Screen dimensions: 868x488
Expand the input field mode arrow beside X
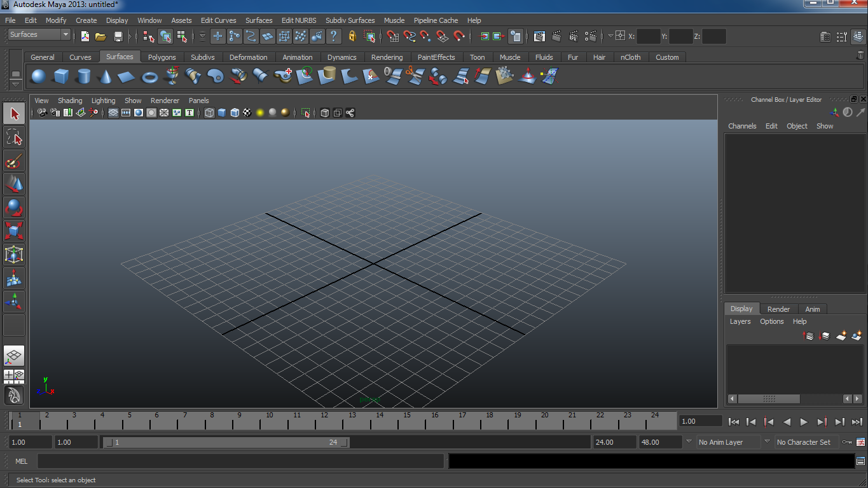610,36
